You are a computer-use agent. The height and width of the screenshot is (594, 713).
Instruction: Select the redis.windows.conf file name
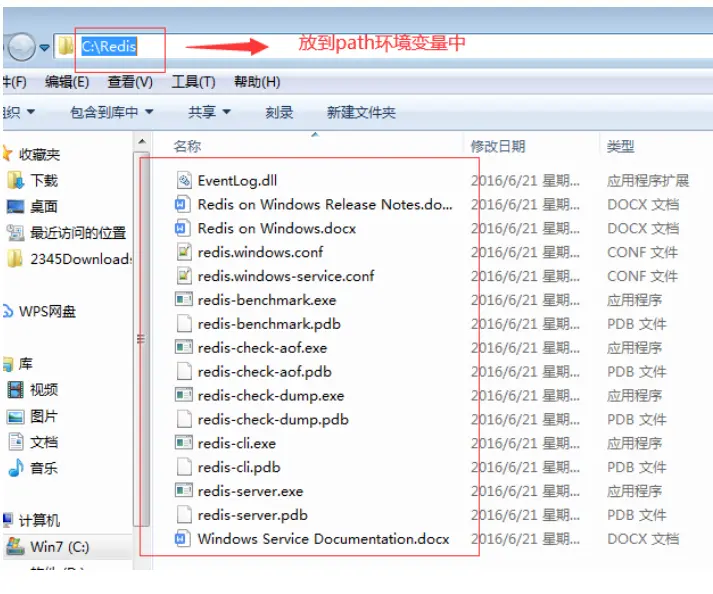coord(260,252)
